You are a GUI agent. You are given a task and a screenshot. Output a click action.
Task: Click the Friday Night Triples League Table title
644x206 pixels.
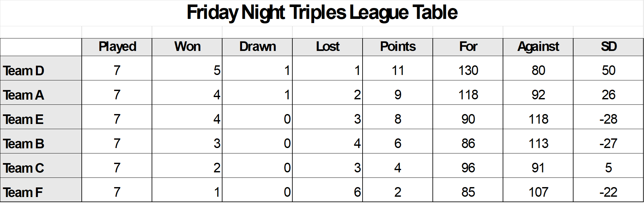click(x=322, y=13)
